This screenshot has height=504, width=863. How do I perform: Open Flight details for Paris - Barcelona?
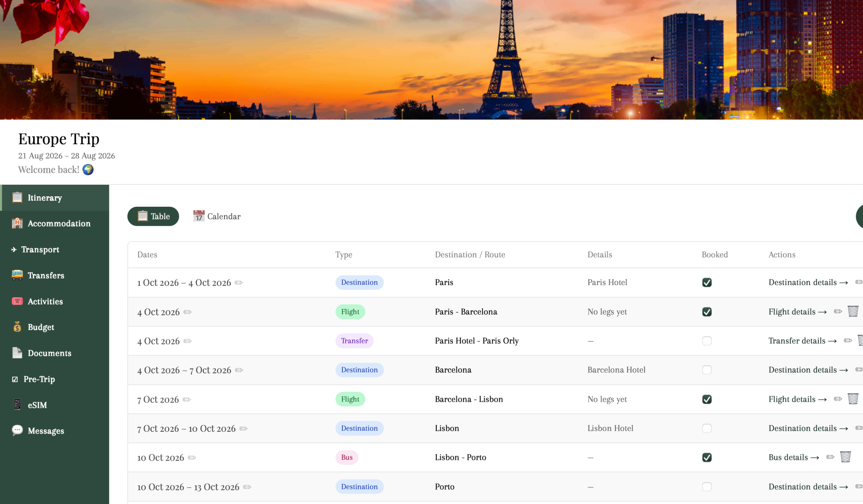(x=798, y=312)
